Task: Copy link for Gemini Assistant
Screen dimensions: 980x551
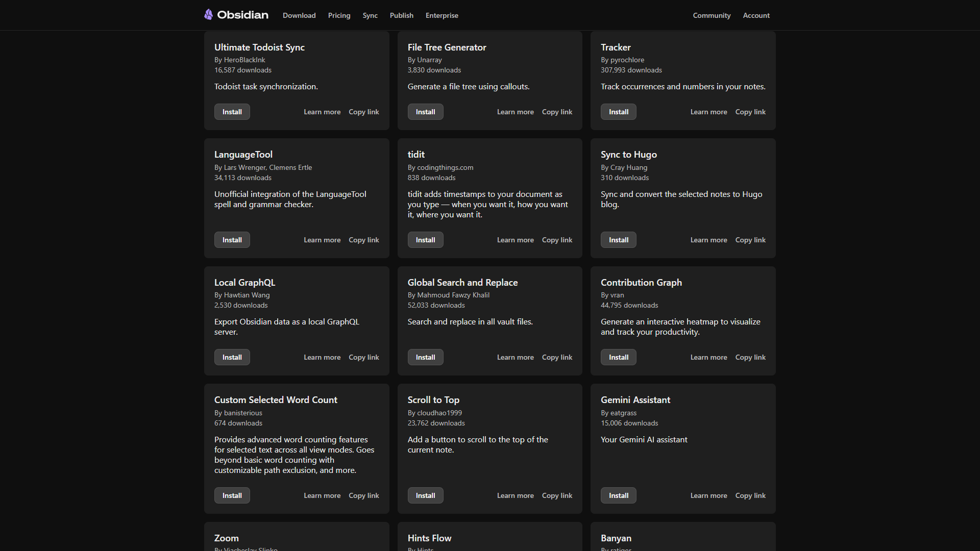Action: pos(750,495)
